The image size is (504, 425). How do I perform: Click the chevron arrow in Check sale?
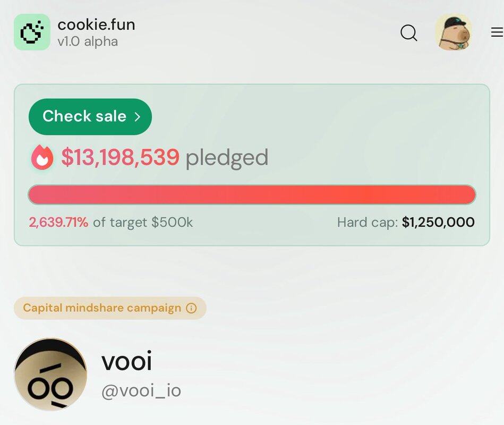point(137,116)
